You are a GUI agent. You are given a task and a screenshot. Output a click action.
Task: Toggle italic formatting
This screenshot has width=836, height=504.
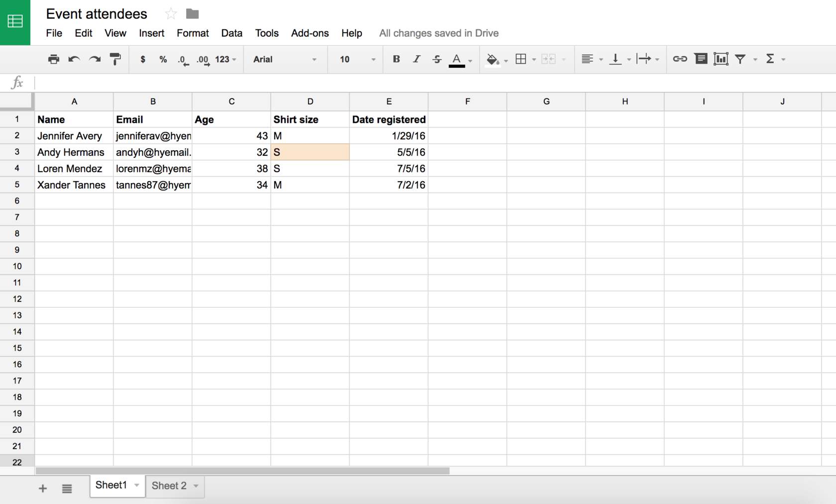click(417, 59)
